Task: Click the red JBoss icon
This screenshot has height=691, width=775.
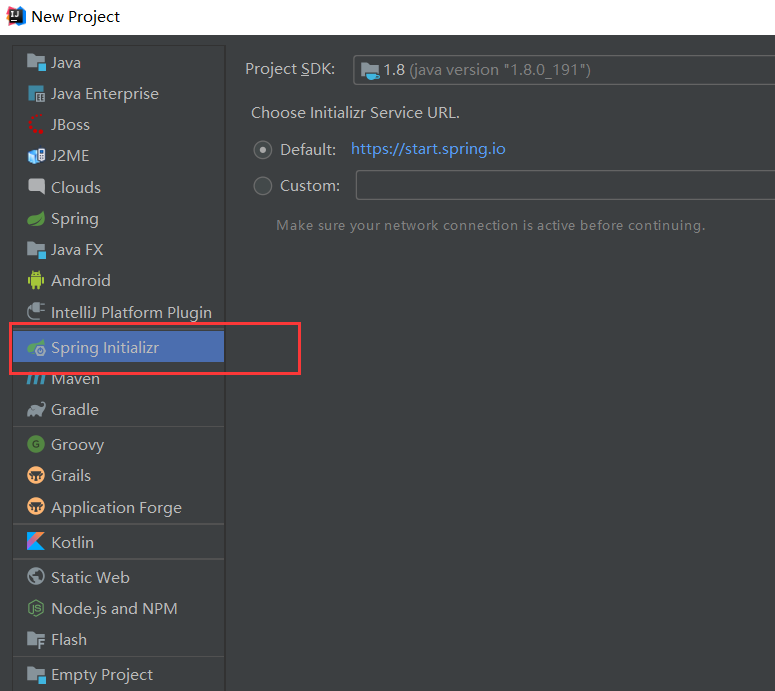Action: [36, 125]
